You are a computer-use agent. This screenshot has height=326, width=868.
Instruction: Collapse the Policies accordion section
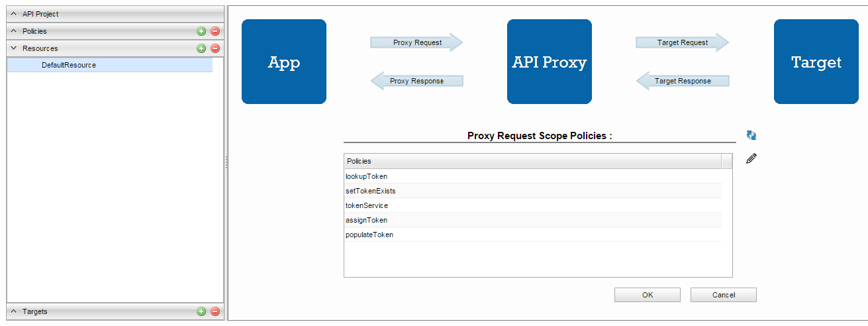(14, 31)
